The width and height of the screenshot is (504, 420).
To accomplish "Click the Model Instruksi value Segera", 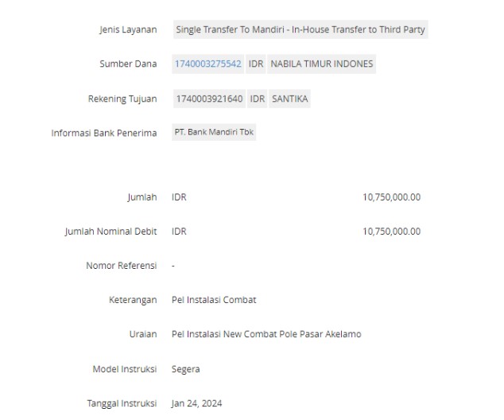I will tap(185, 369).
